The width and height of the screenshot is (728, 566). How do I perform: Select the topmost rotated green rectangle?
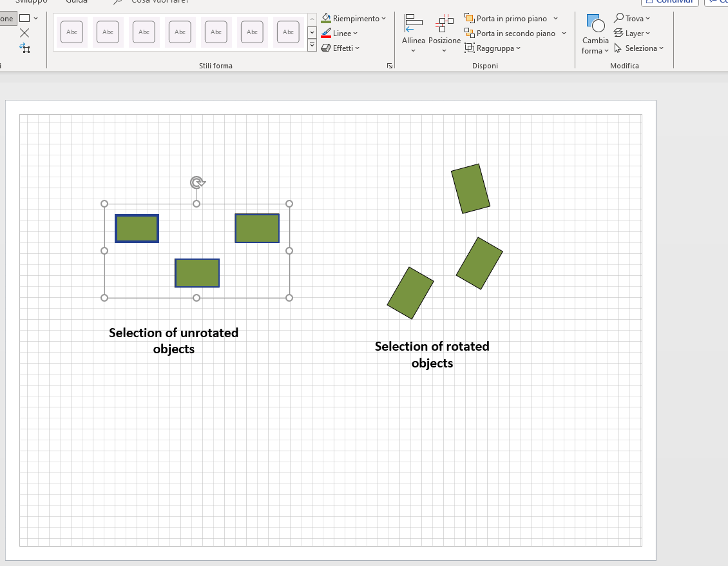tap(470, 189)
